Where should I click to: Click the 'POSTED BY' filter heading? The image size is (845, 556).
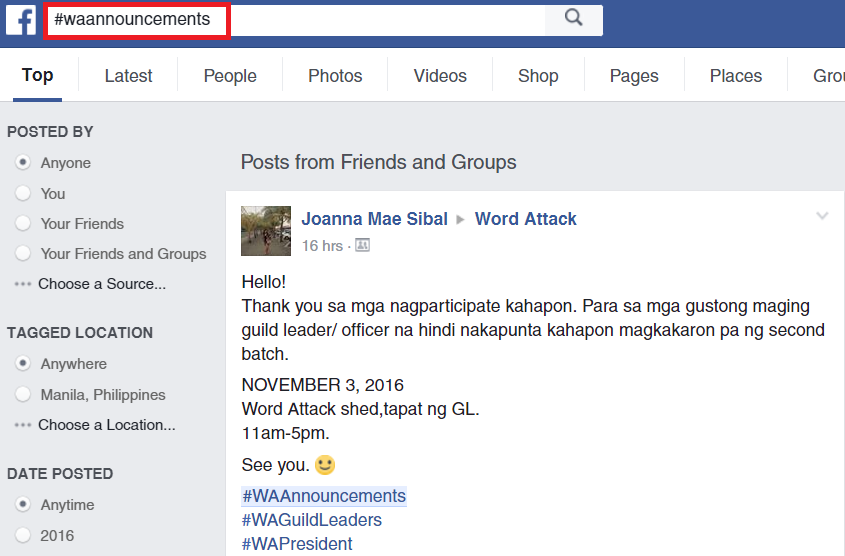click(x=50, y=132)
